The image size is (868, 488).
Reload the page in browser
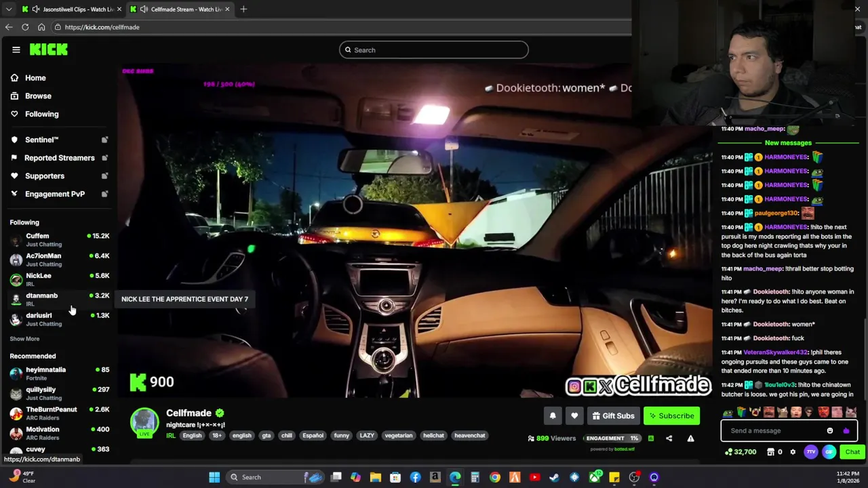tap(25, 27)
